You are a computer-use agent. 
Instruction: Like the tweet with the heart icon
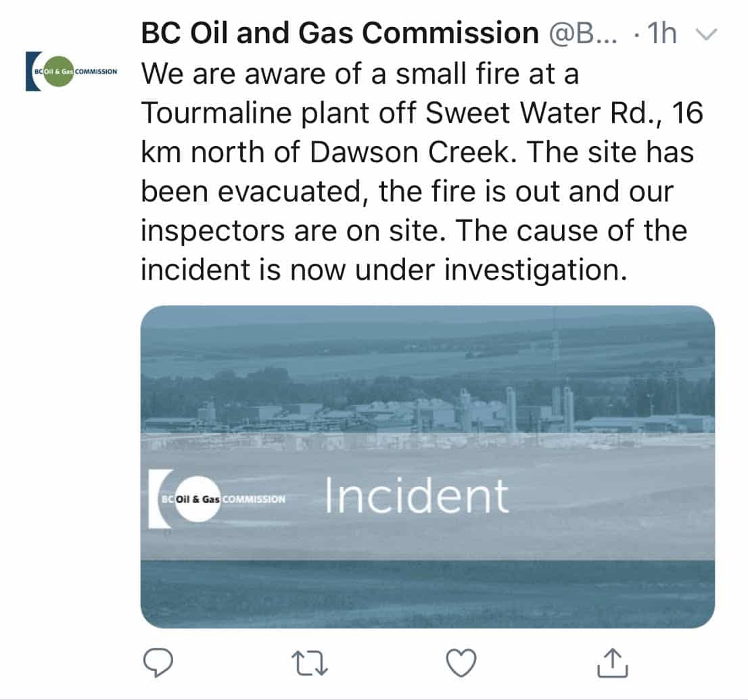click(x=463, y=662)
